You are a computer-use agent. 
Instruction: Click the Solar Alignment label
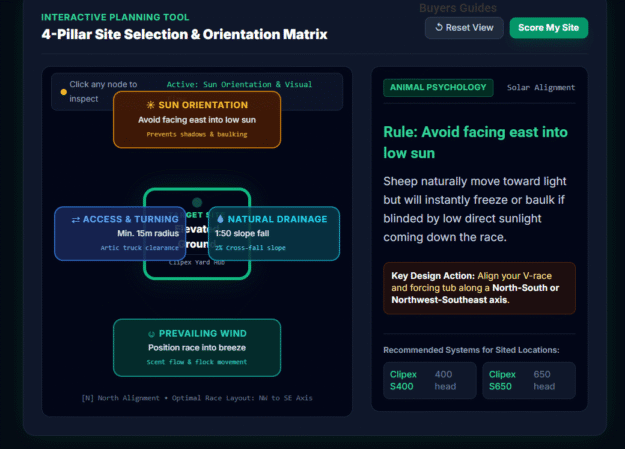coord(541,88)
